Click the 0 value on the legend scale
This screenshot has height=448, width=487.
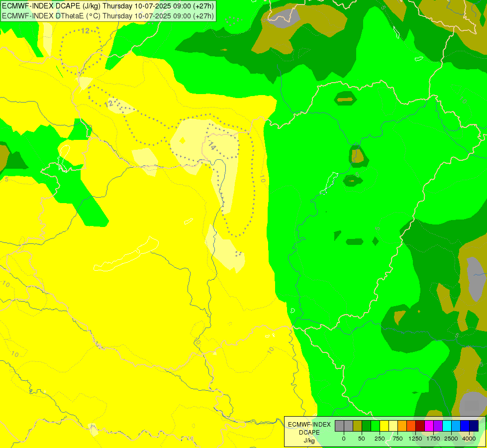344,439
